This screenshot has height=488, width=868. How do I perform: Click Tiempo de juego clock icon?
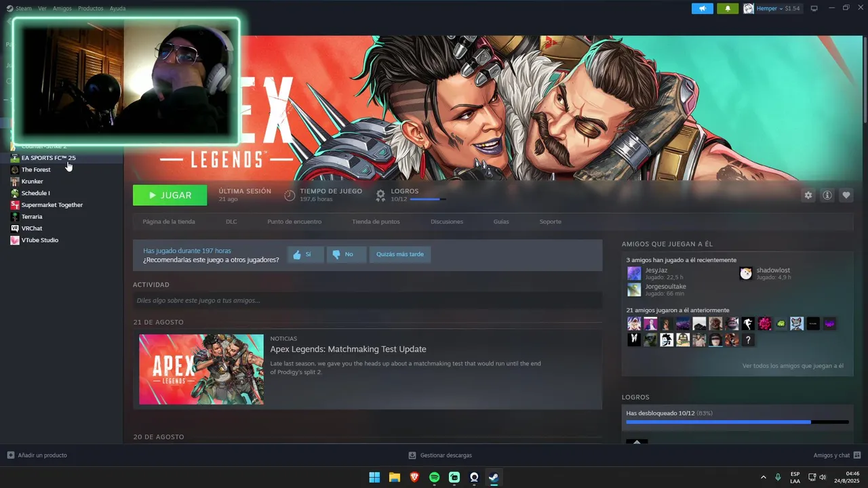(290, 195)
